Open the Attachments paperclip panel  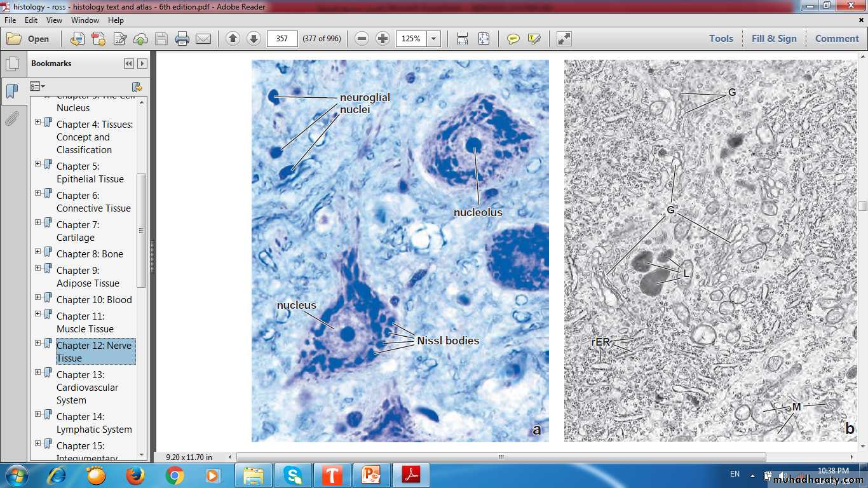pyautogui.click(x=11, y=119)
